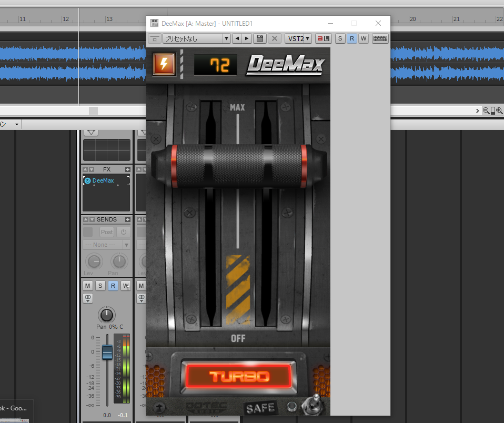Mute the second channel strip
504x423 pixels.
coord(141,286)
